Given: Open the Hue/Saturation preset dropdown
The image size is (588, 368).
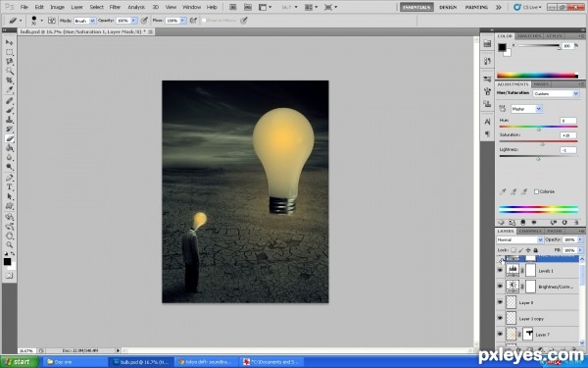Looking at the screenshot, I should [x=556, y=93].
